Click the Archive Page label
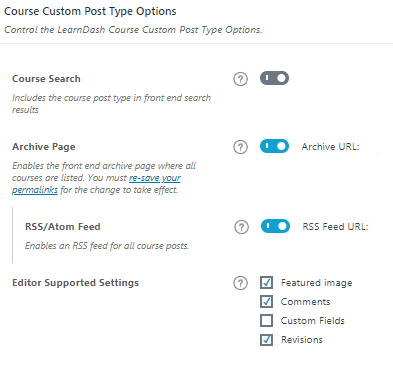This screenshot has width=393, height=366. click(44, 147)
